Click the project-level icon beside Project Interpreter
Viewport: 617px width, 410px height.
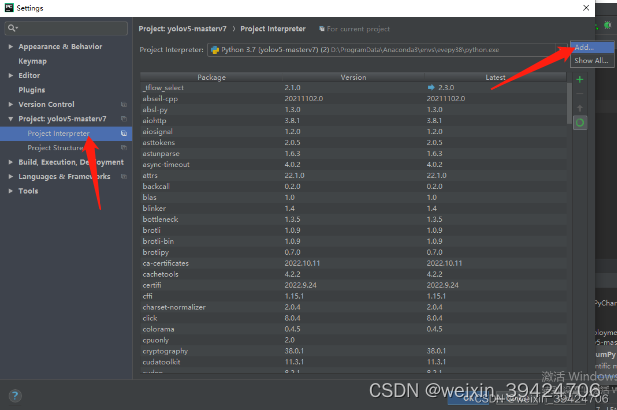(124, 133)
